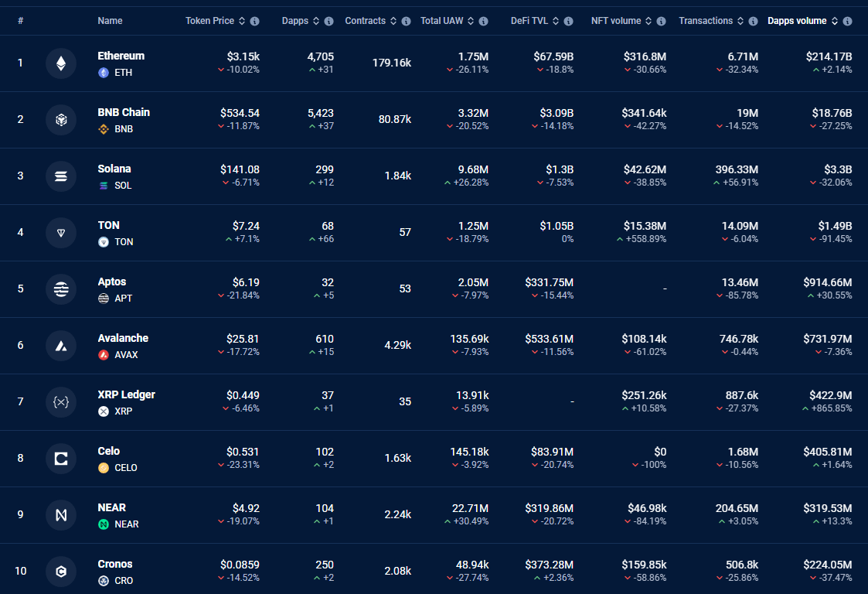Select Cronos's $224.05M dapps volume
This screenshot has width=868, height=594.
pos(828,565)
